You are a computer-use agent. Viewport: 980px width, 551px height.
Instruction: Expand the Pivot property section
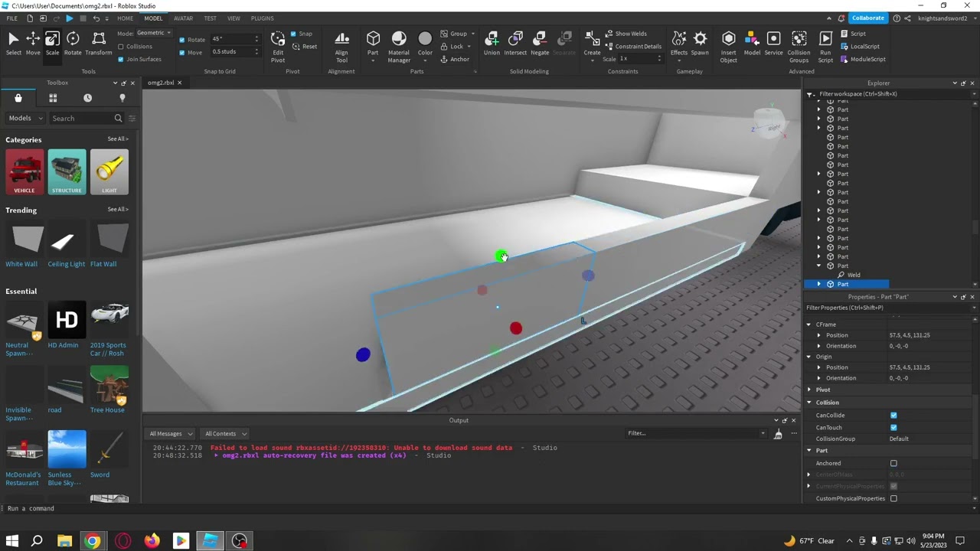pos(809,390)
